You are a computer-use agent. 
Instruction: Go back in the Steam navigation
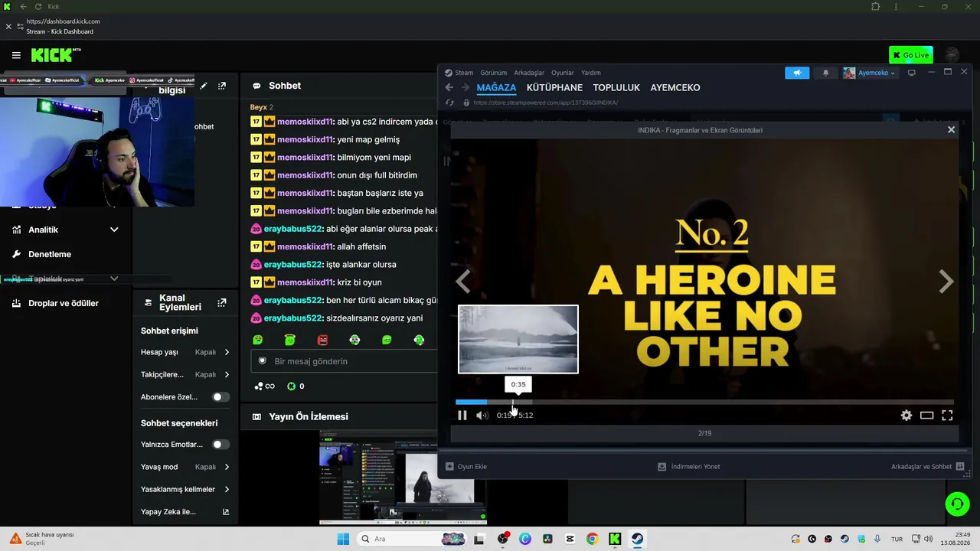[x=449, y=87]
